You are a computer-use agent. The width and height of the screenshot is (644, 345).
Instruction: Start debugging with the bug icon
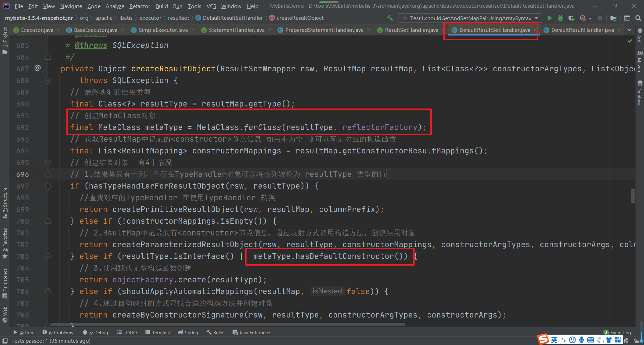coord(560,18)
